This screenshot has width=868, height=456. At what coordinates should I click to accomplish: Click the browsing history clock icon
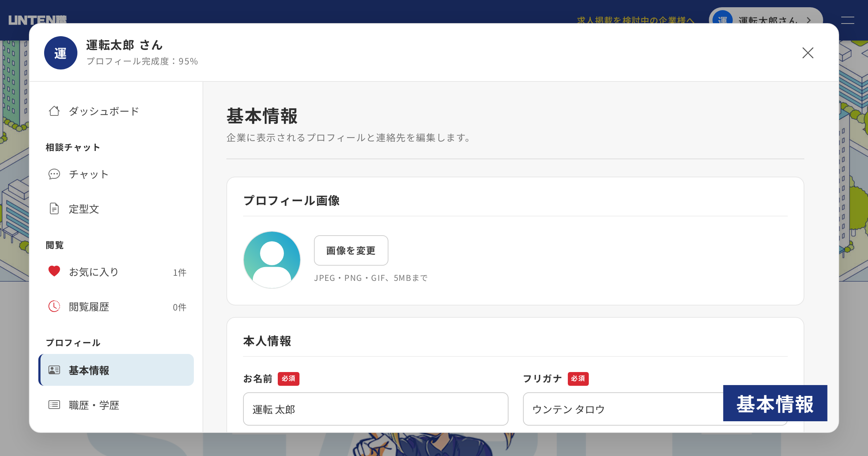[54, 306]
